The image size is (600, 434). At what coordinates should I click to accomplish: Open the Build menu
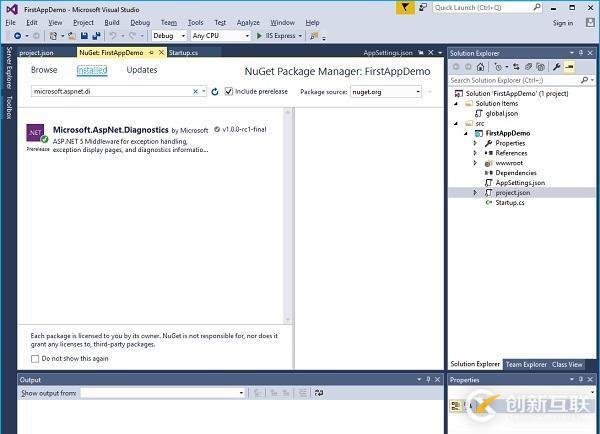pyautogui.click(x=112, y=23)
